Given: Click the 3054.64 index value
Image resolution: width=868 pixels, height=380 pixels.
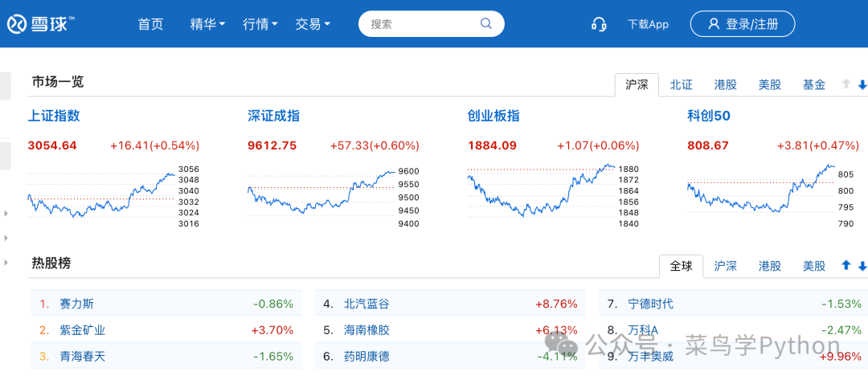Looking at the screenshot, I should coord(52,146).
